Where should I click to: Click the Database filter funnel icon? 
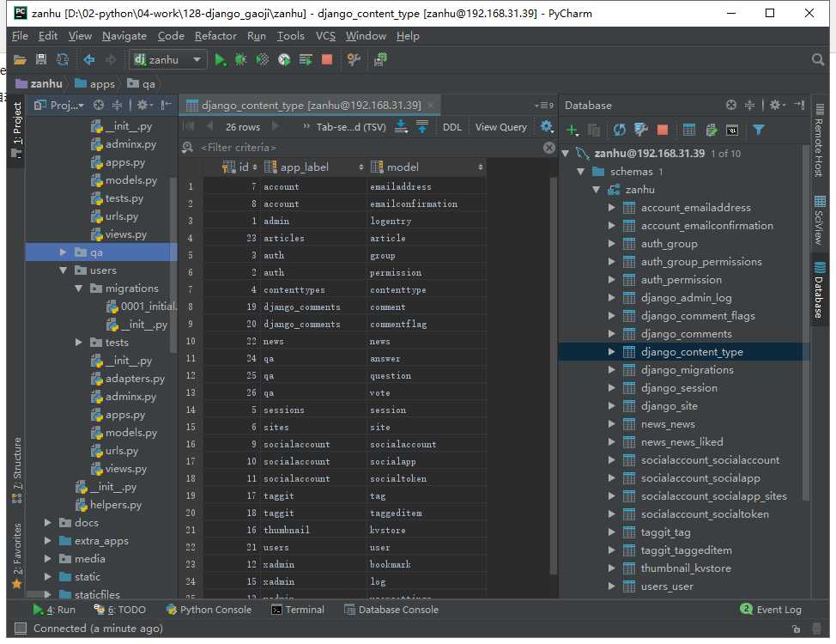pyautogui.click(x=759, y=130)
